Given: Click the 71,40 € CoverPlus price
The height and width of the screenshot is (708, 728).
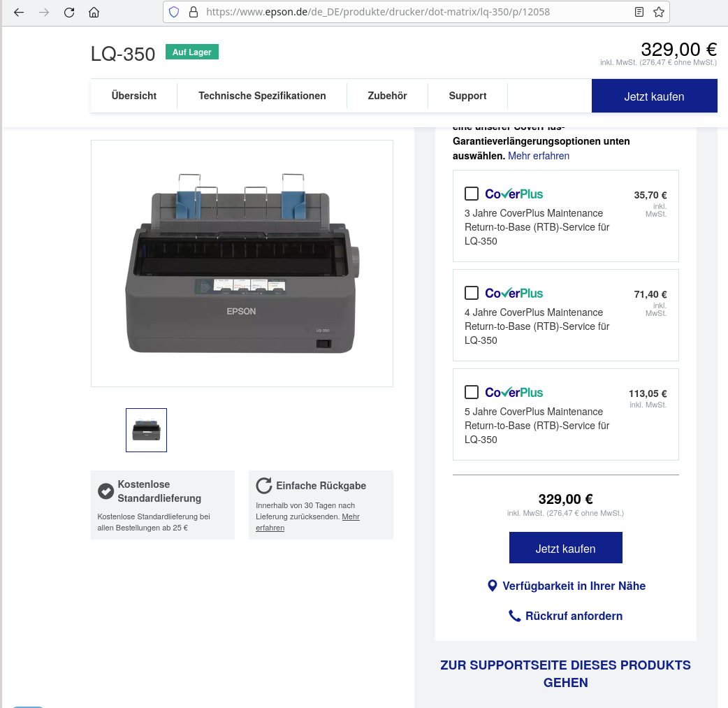Looking at the screenshot, I should pos(650,294).
